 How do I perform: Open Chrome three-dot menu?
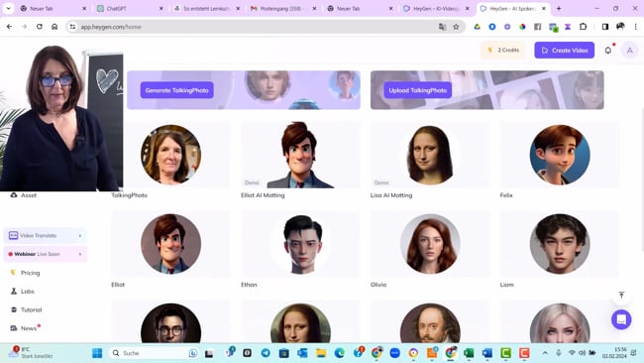[635, 27]
